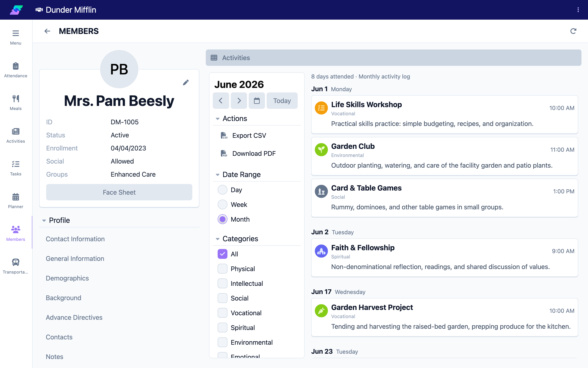Open the calendar date picker icon
Screen dimensions: 588x368
(257, 101)
